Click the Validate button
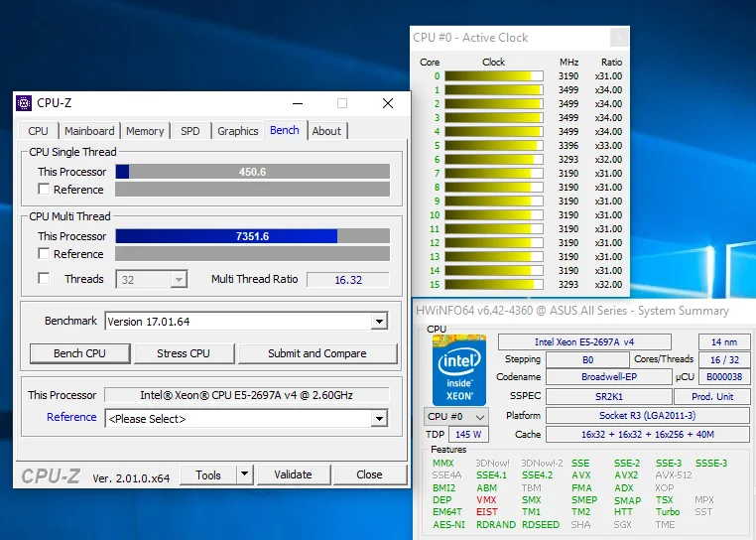756x540 pixels. coord(293,474)
